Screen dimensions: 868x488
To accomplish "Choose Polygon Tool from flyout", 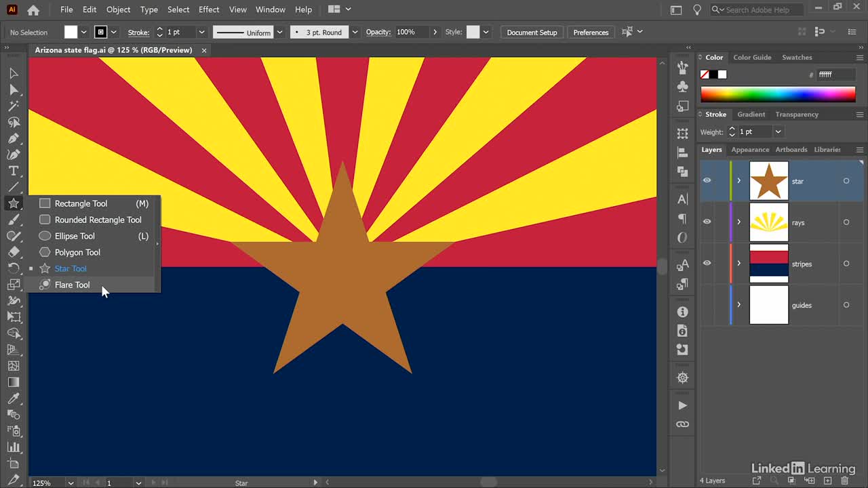I will (x=94, y=252).
